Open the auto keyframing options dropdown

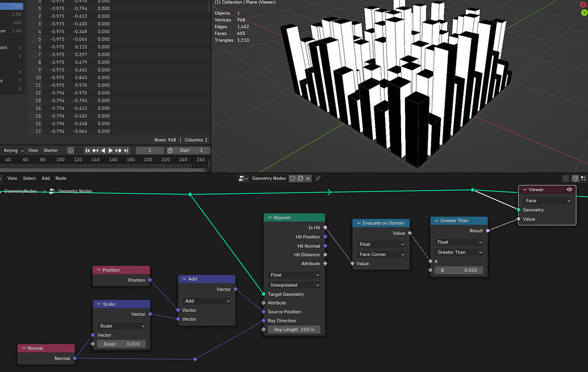coord(78,151)
